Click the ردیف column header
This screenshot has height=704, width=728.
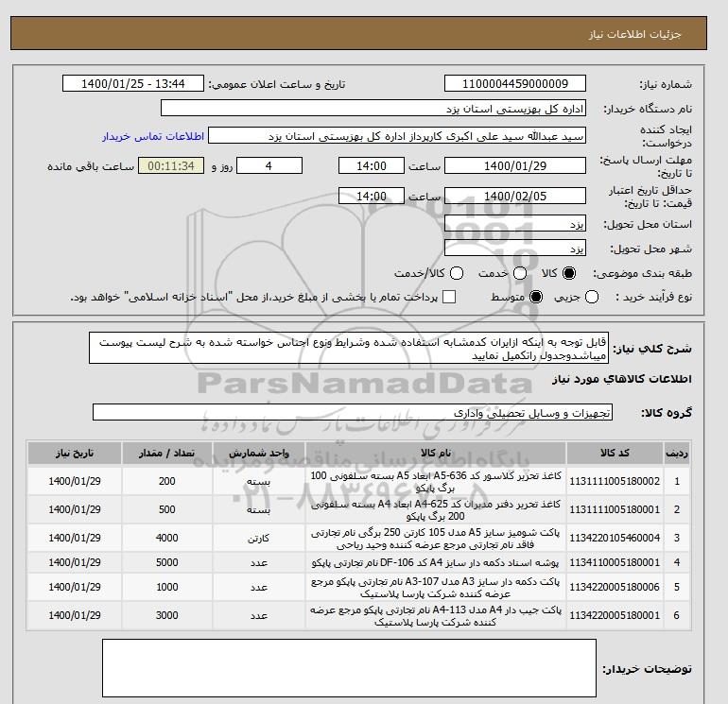click(x=677, y=454)
